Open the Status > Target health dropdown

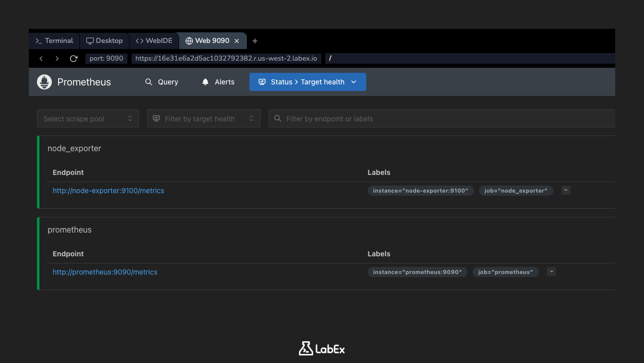click(x=353, y=81)
